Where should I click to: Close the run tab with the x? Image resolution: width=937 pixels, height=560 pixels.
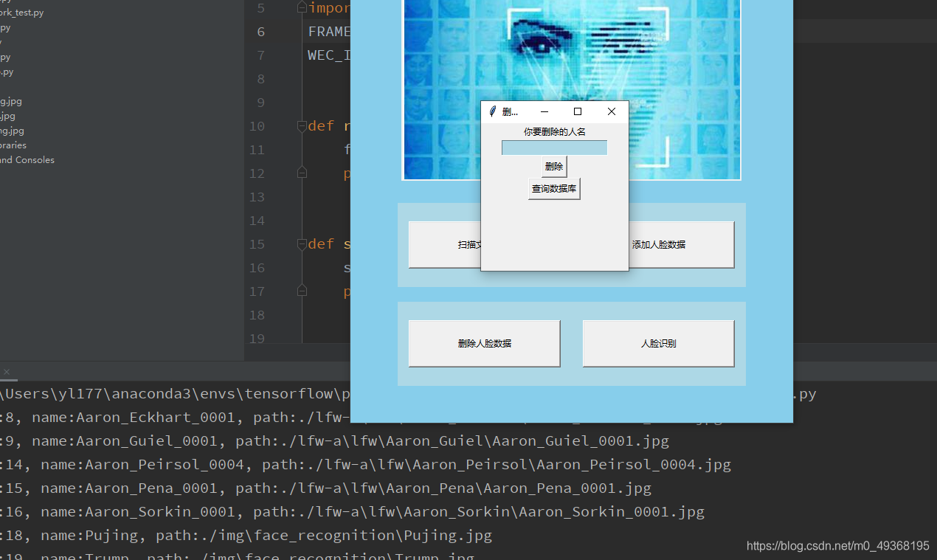coord(6,372)
